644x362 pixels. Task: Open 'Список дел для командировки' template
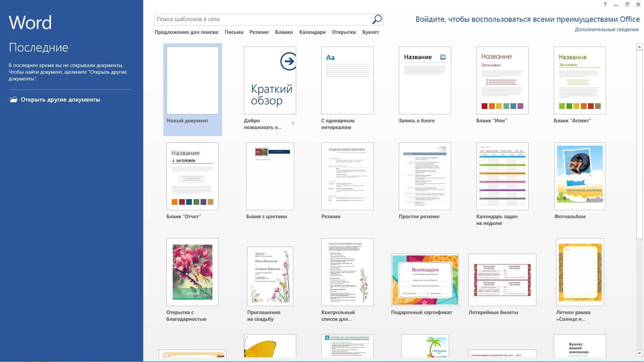click(347, 346)
